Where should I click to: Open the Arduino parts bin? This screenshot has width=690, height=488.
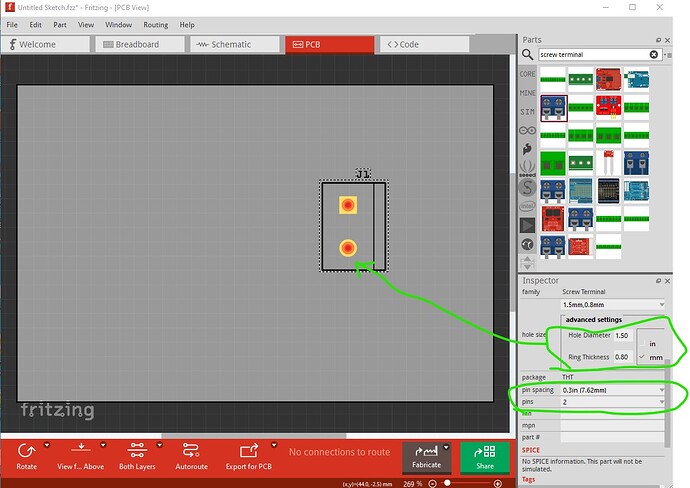tap(527, 131)
